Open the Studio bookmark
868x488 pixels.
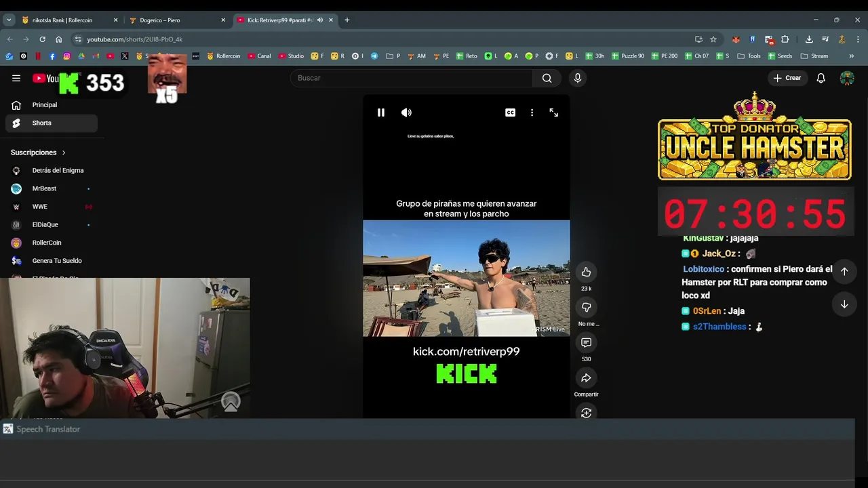point(292,56)
